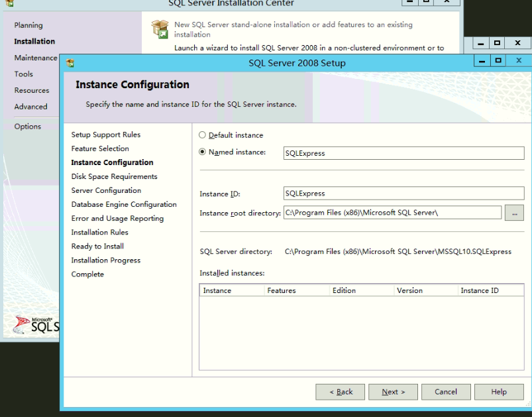The height and width of the screenshot is (417, 532).
Task: Click the Instance root directory field
Action: click(x=392, y=213)
